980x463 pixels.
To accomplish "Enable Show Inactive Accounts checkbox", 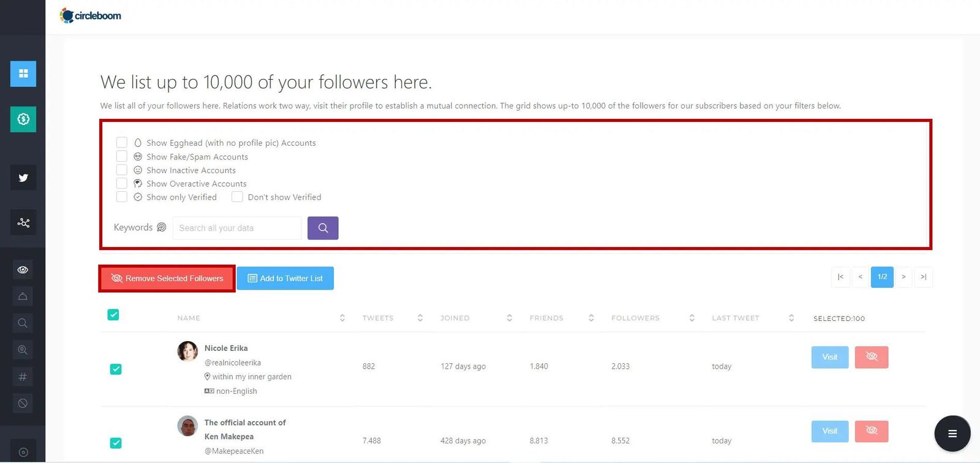I will pyautogui.click(x=122, y=170).
